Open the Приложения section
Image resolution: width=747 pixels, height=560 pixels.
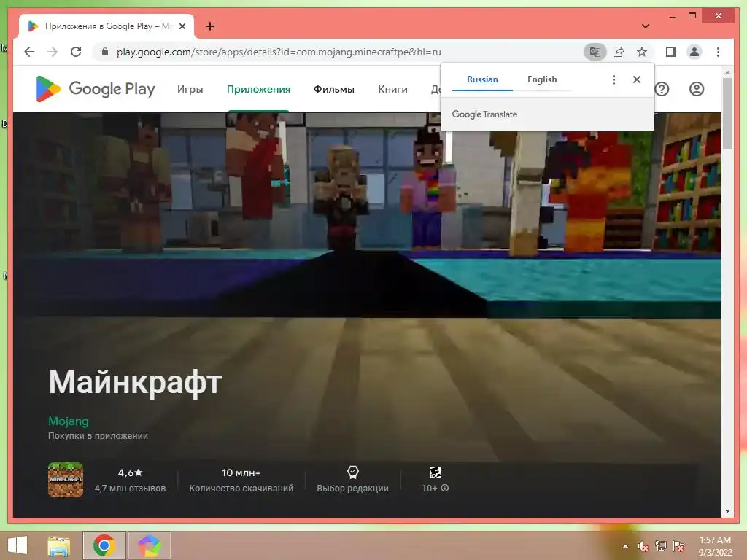coord(258,89)
